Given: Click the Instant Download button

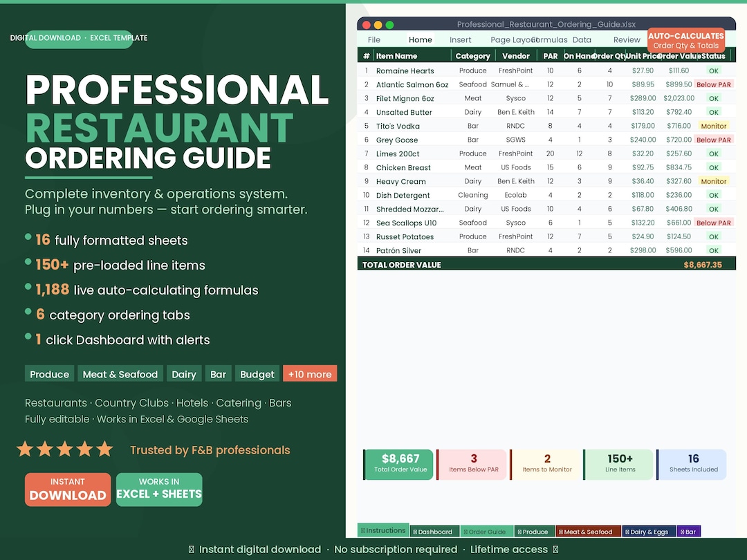Looking at the screenshot, I should pos(68,489).
